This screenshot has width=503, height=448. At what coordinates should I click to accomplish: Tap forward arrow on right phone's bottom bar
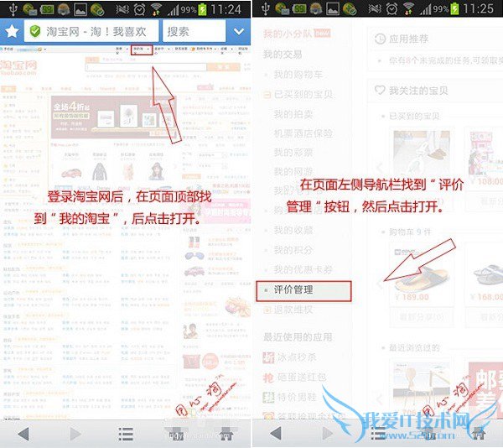pos(327,434)
